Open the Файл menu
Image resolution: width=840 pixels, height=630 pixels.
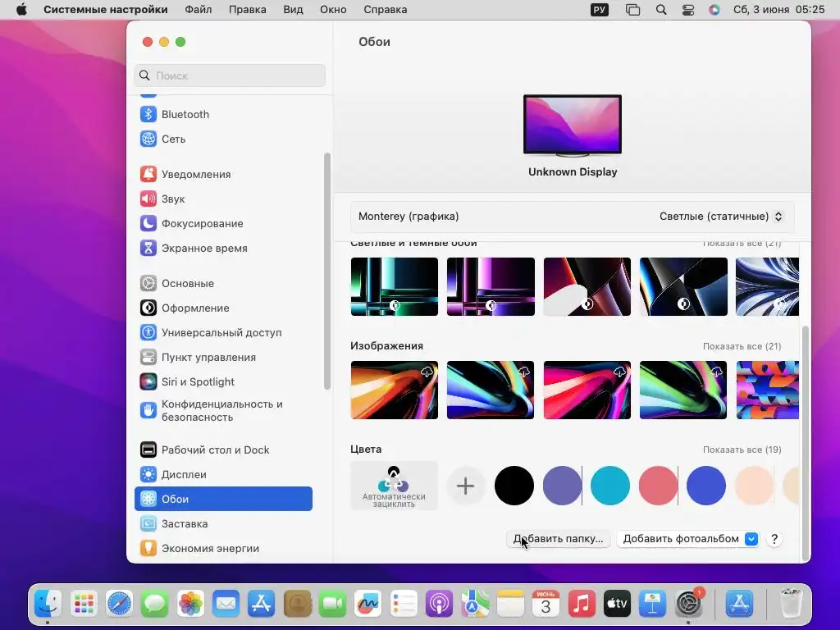tap(199, 10)
